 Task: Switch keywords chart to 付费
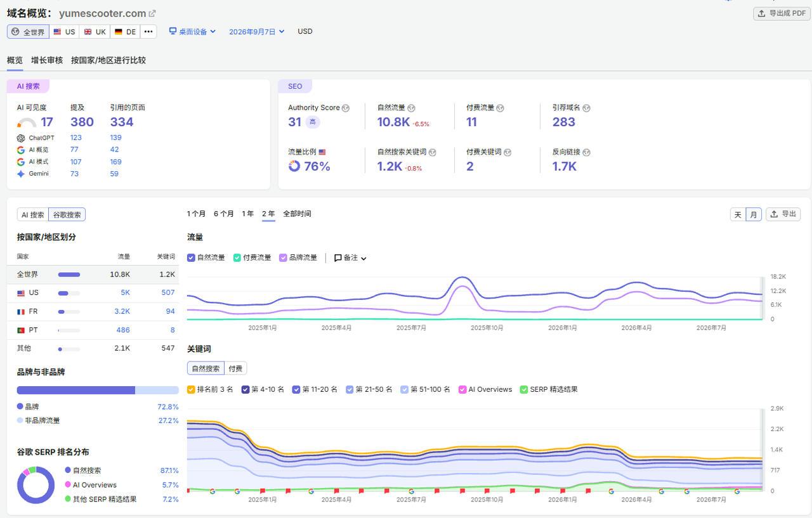tap(235, 368)
